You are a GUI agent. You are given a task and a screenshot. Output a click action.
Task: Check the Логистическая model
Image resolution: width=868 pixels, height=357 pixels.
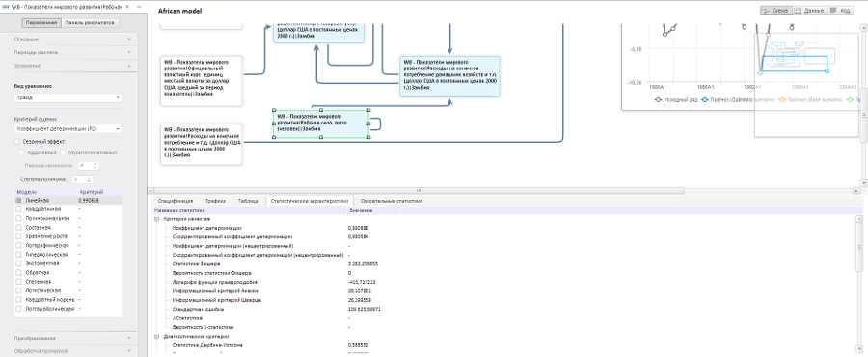tap(19, 290)
